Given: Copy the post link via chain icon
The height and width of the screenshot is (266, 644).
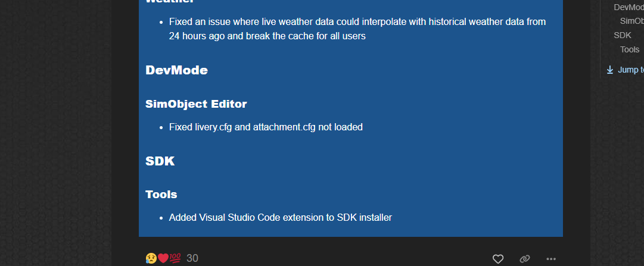Looking at the screenshot, I should 524,259.
